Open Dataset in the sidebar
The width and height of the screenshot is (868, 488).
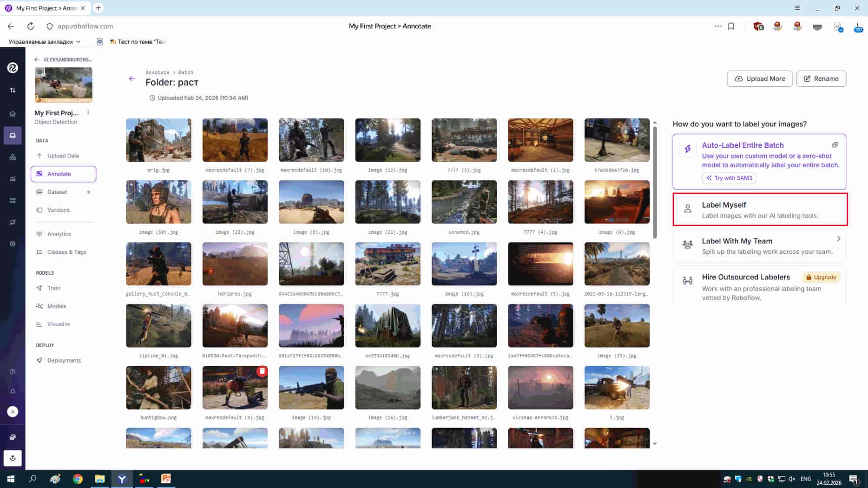(63, 192)
